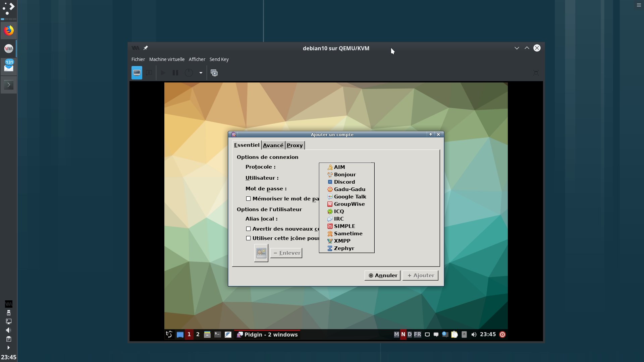Open the mail client with 131 badge
644x362 pixels.
[x=9, y=66]
